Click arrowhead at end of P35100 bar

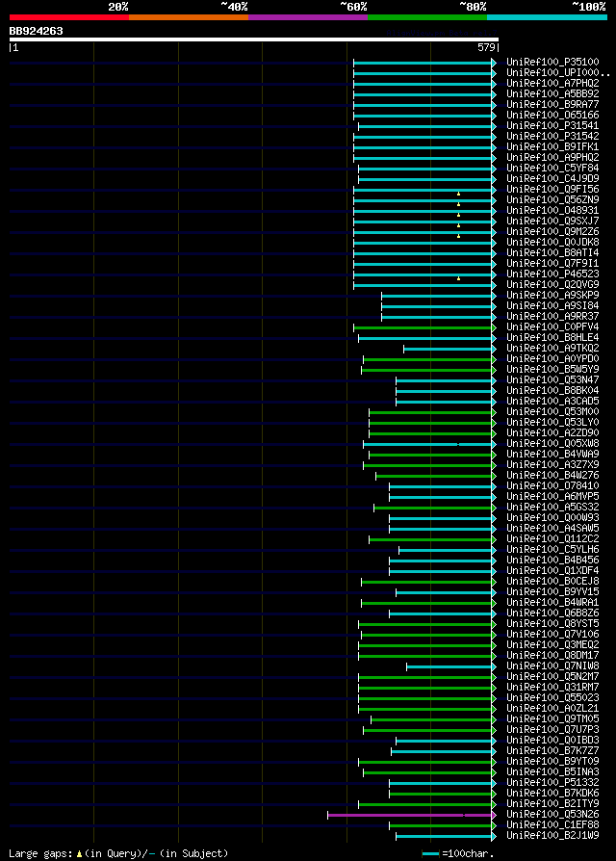pyautogui.click(x=494, y=64)
